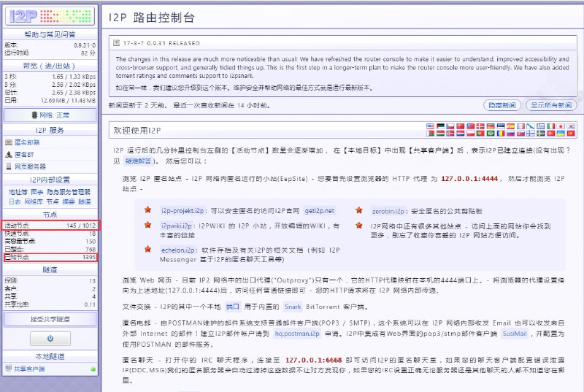
Task: Select the Vietnam flag language icon
Action: (572, 134)
